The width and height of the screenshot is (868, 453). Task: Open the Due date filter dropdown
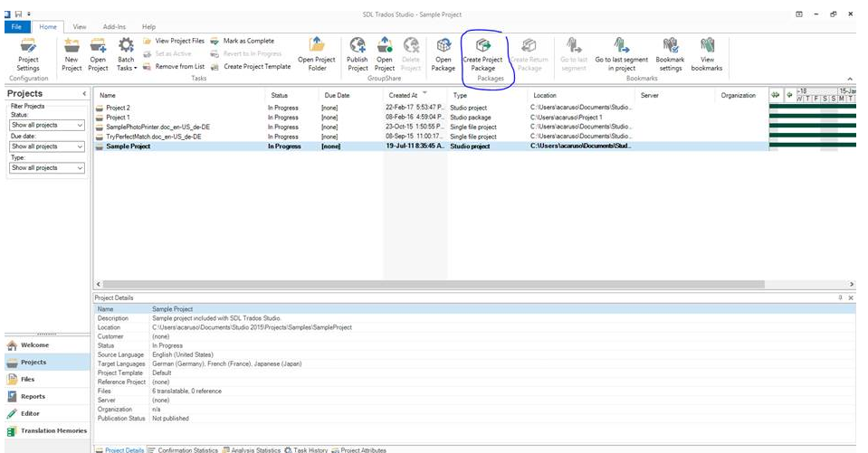point(47,146)
